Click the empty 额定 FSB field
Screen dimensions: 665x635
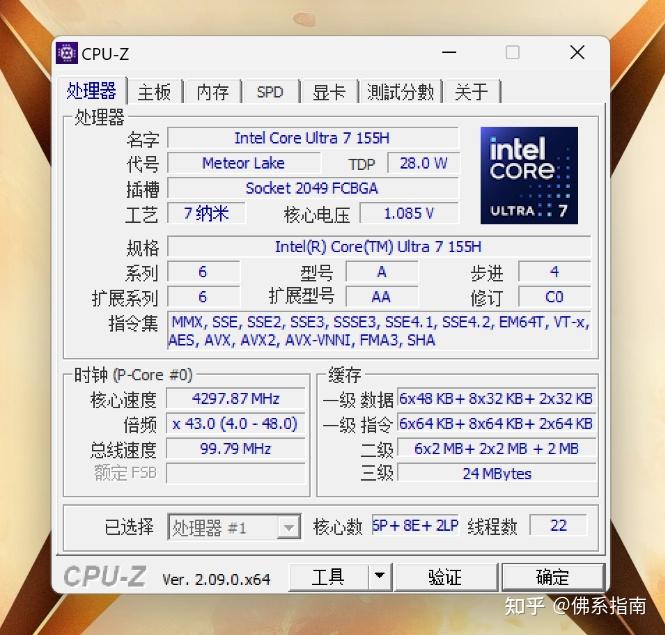[x=235, y=473]
